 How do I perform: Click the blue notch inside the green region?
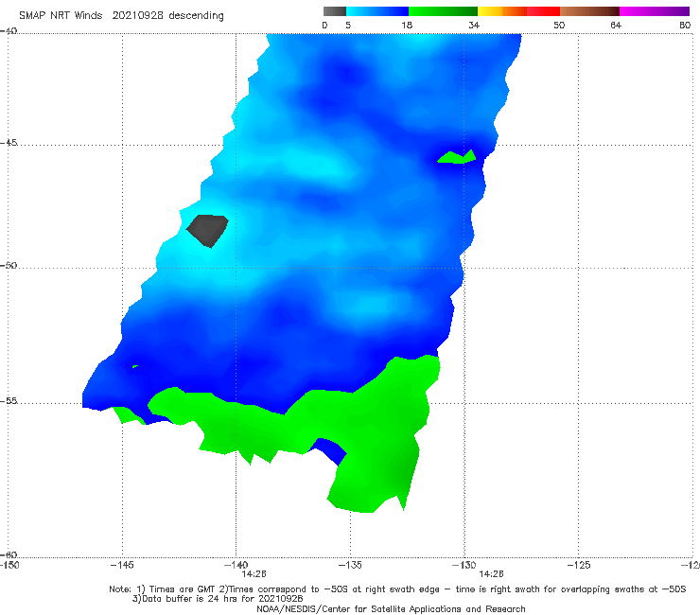[x=329, y=451]
